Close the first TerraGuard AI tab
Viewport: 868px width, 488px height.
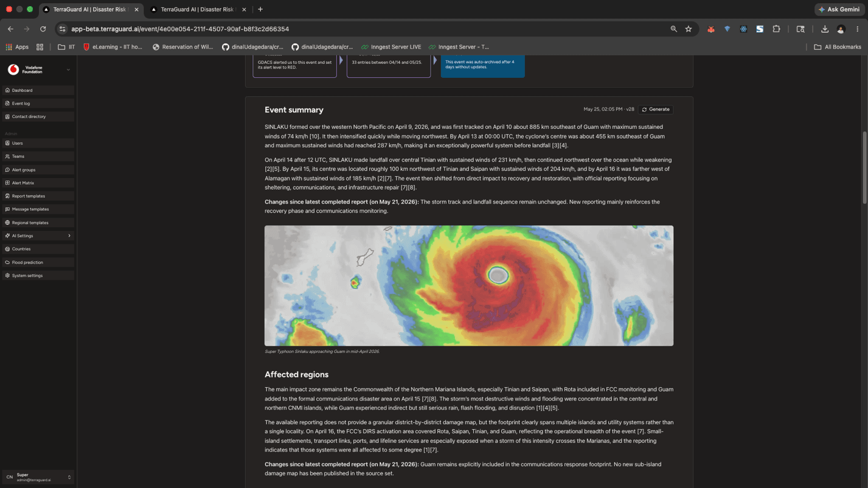point(136,10)
